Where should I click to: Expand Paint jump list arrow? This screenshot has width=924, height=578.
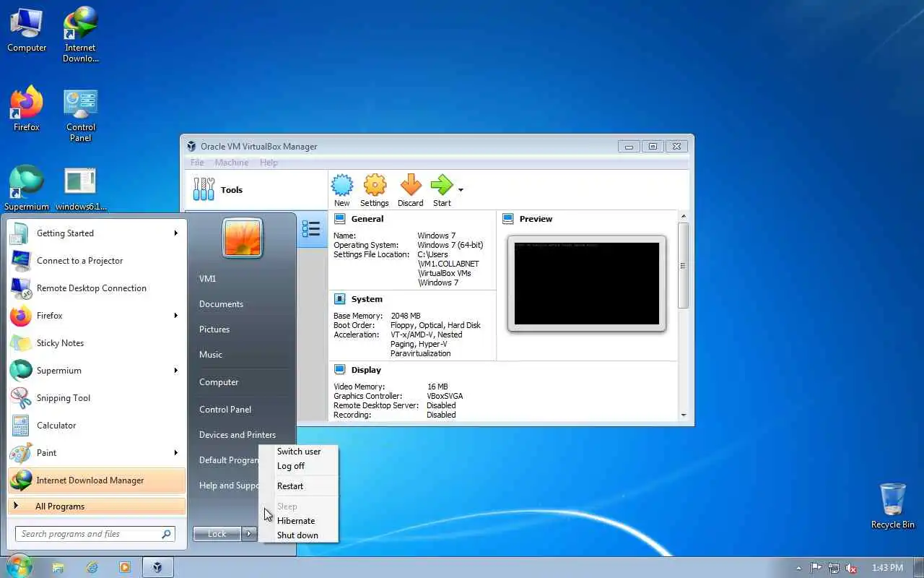click(x=175, y=452)
